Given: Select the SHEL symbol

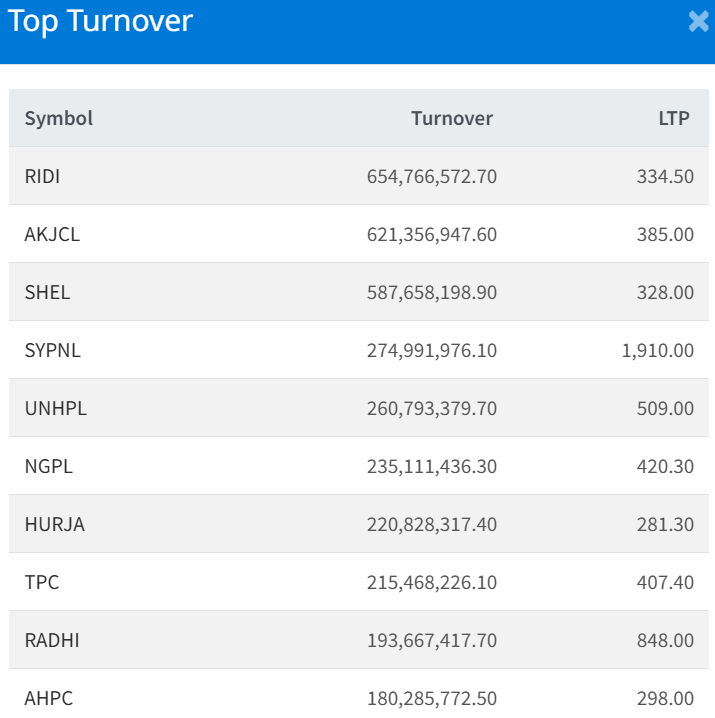Looking at the screenshot, I should (x=47, y=292).
